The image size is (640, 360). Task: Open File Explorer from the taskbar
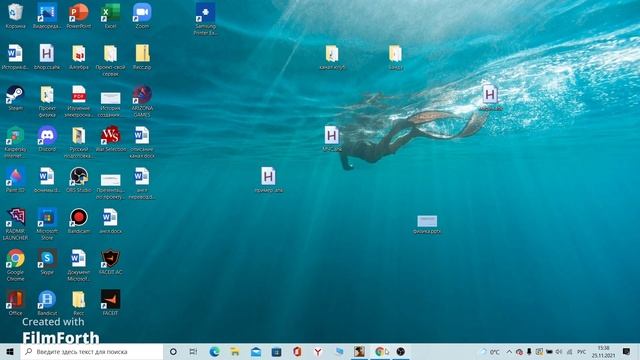(235, 351)
